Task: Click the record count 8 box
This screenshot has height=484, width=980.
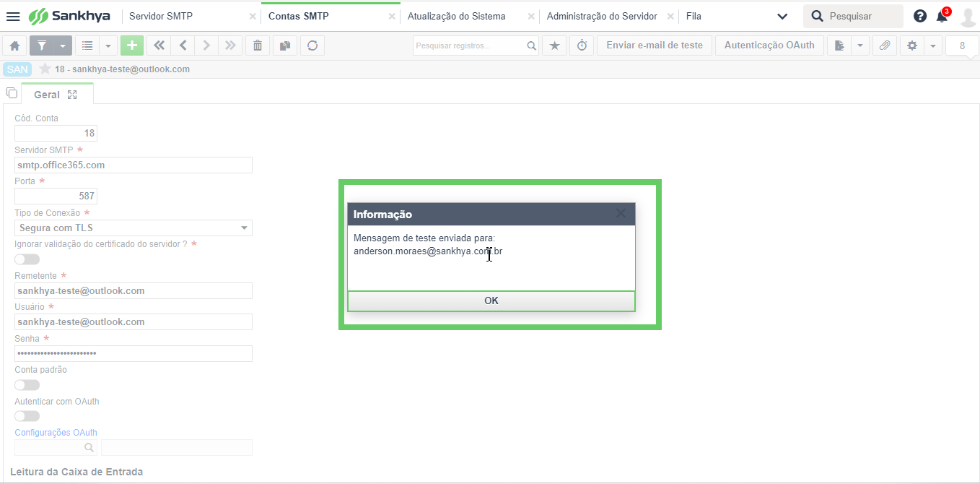Action: tap(962, 46)
